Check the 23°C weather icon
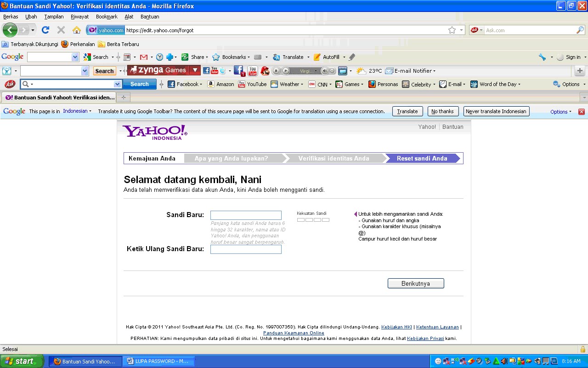This screenshot has height=368, width=588. point(361,70)
